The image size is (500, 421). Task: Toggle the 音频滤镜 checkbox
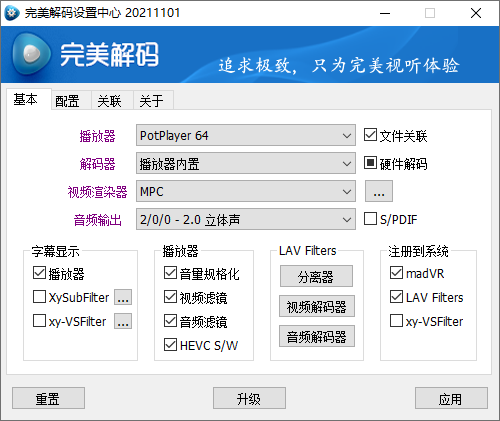pyautogui.click(x=170, y=321)
